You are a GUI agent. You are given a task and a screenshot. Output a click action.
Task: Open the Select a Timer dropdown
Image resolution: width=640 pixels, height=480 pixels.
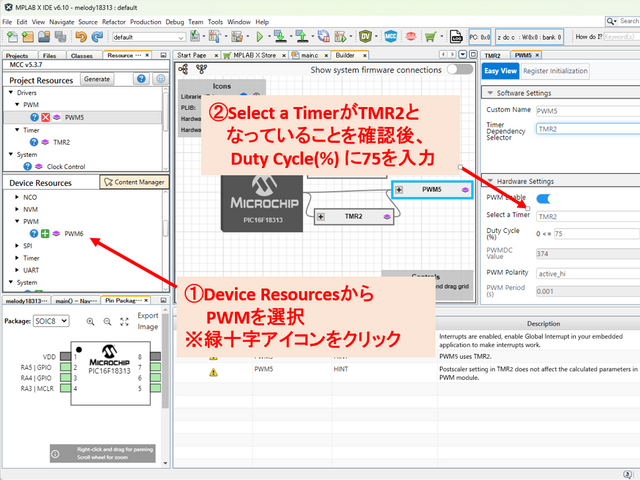pos(584,215)
